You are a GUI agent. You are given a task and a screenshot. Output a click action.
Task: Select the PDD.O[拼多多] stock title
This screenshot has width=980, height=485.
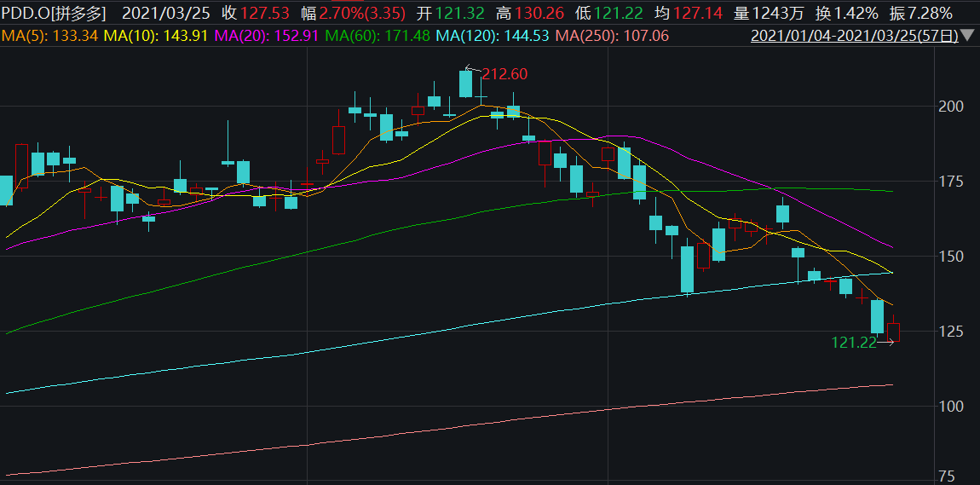point(55,14)
